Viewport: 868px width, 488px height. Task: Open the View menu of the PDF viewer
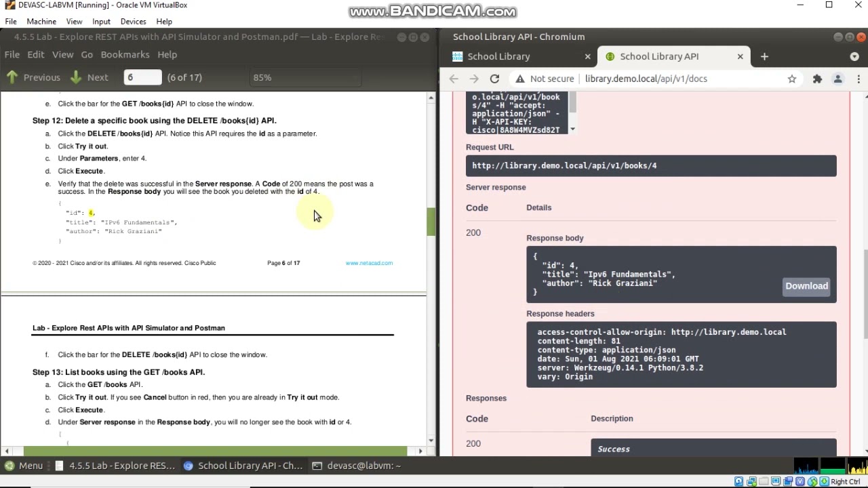tap(63, 55)
